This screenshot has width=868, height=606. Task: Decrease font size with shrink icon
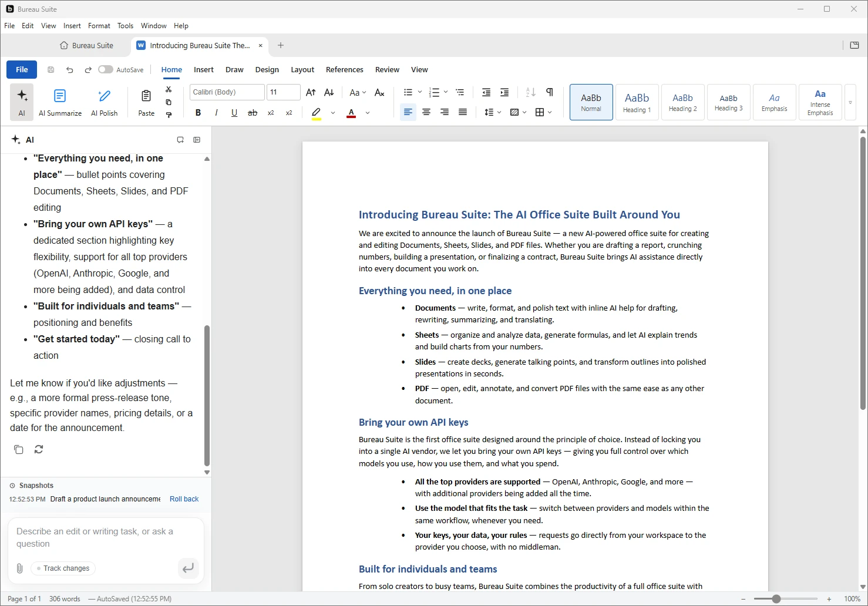(329, 92)
